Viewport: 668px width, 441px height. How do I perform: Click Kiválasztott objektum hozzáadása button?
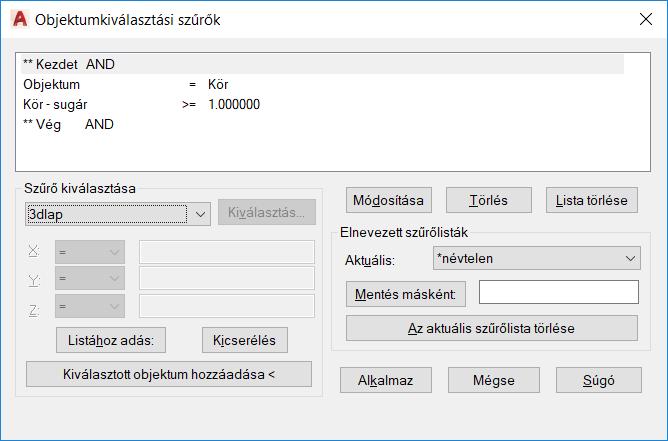point(169,374)
